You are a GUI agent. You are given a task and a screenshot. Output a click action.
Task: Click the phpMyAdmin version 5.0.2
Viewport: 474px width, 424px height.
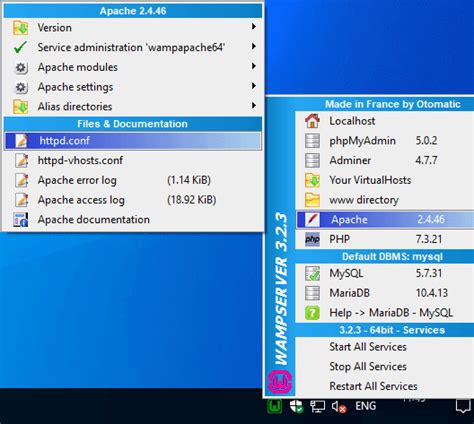(x=426, y=140)
